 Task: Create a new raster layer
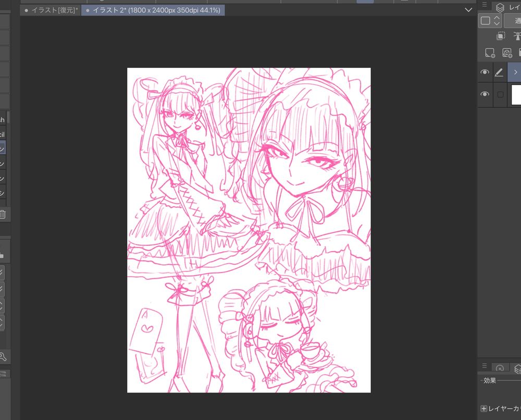point(490,53)
